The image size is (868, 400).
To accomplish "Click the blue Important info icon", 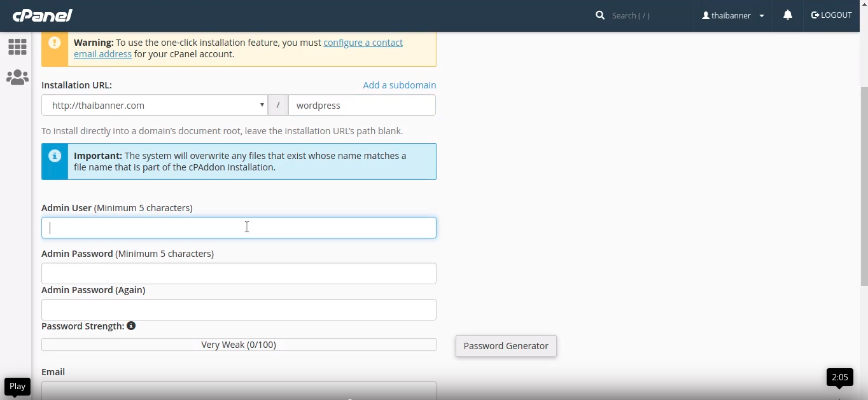I will [x=55, y=156].
